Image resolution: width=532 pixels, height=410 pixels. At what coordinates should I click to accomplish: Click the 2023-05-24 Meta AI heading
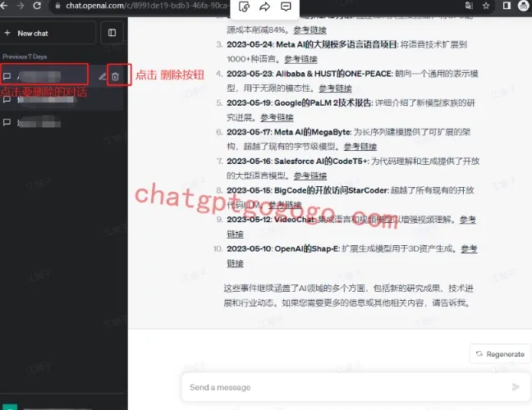click(x=312, y=45)
